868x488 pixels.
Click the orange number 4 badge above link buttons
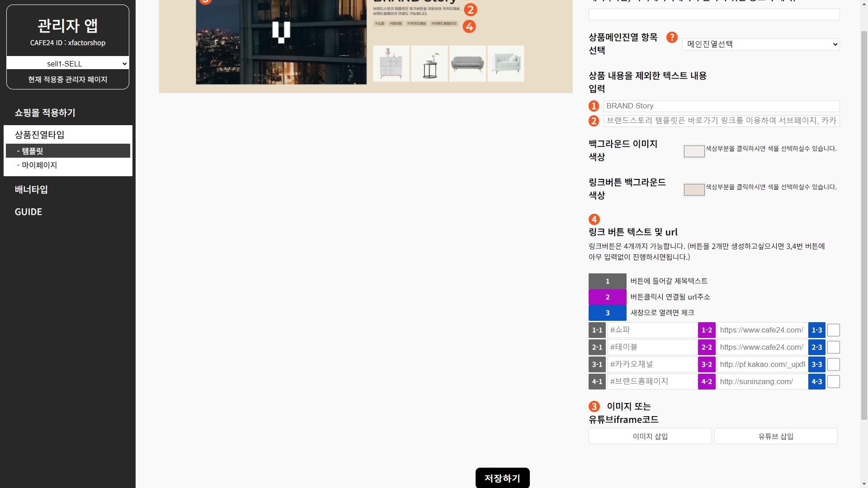(594, 220)
